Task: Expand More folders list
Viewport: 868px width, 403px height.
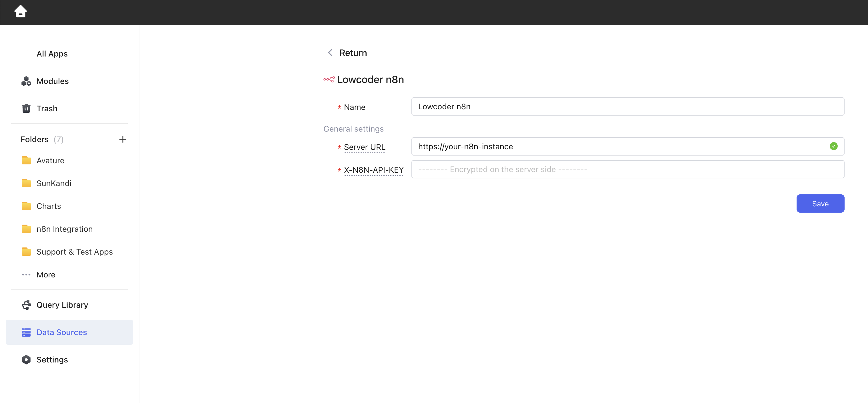Action: click(46, 275)
